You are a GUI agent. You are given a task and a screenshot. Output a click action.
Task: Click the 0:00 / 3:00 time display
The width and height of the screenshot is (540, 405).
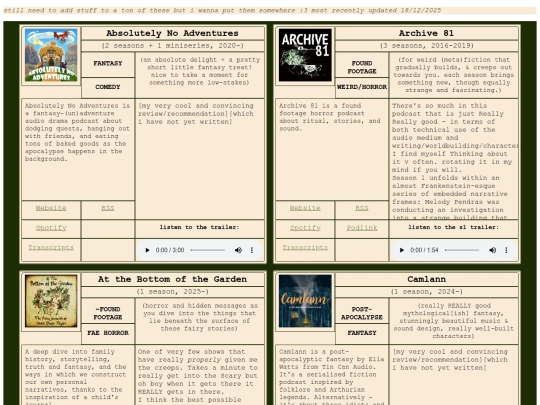click(x=170, y=250)
